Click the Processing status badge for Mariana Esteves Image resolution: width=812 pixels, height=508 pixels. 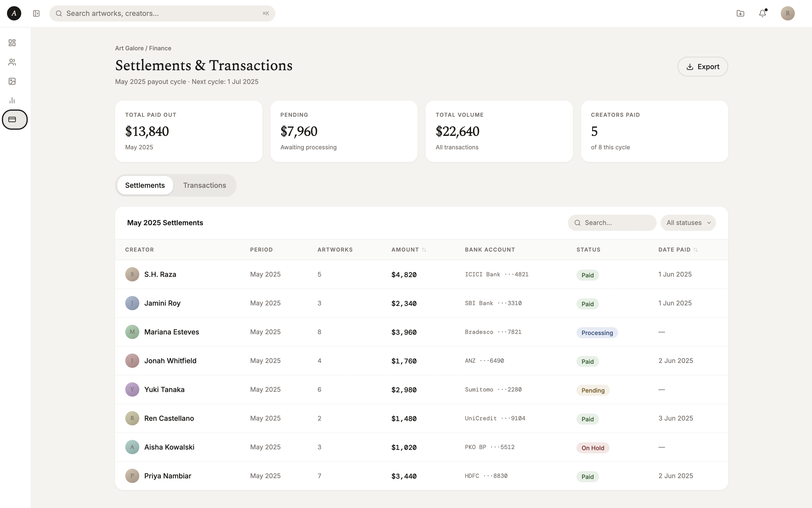(597, 333)
